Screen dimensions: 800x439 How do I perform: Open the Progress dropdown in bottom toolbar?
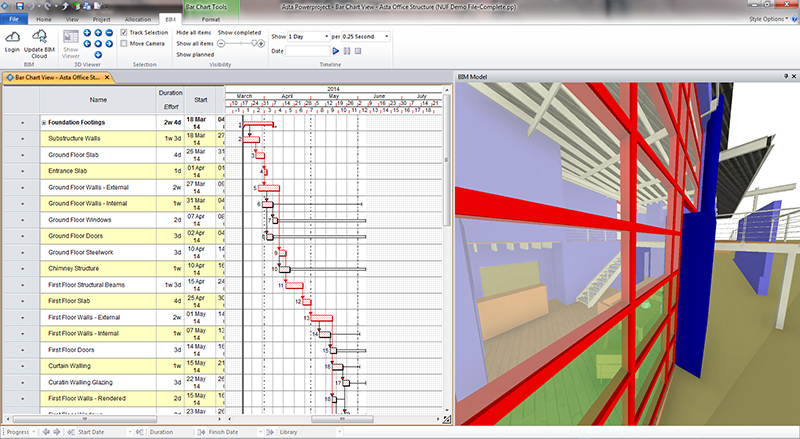pyautogui.click(x=34, y=432)
